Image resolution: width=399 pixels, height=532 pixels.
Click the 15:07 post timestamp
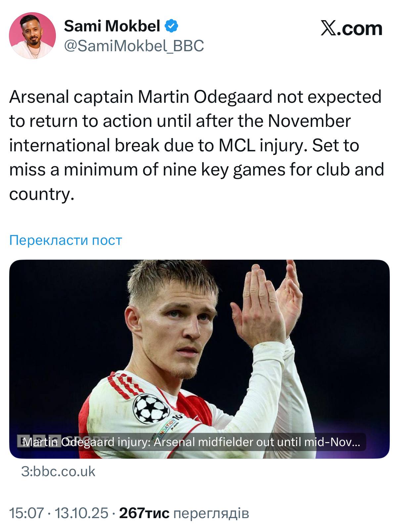pyautogui.click(x=26, y=513)
